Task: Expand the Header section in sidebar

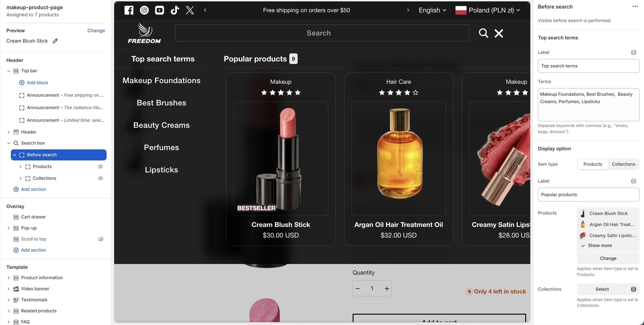Action: [x=9, y=132]
